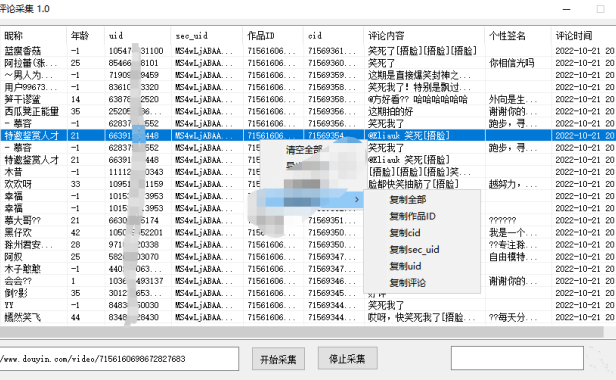Image resolution: width=616 pixels, height=380 pixels.
Task: Select the 会会?? row
Action: click(x=308, y=281)
